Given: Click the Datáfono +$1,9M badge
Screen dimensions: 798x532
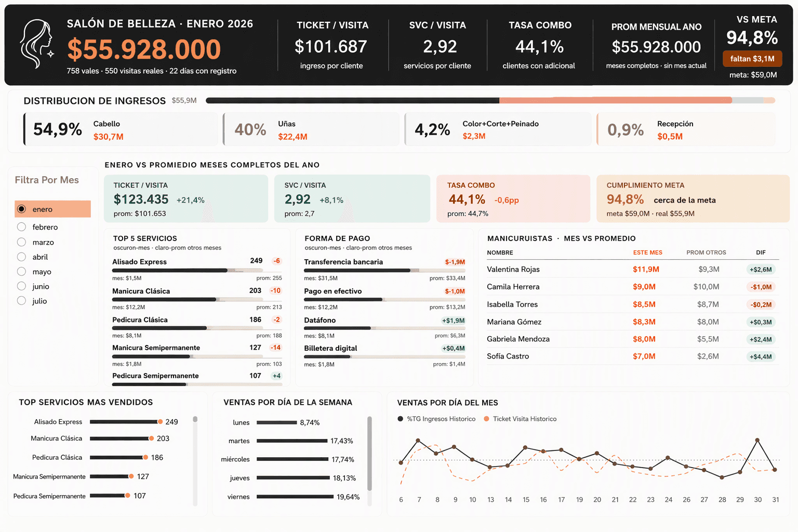Looking at the screenshot, I should (453, 321).
